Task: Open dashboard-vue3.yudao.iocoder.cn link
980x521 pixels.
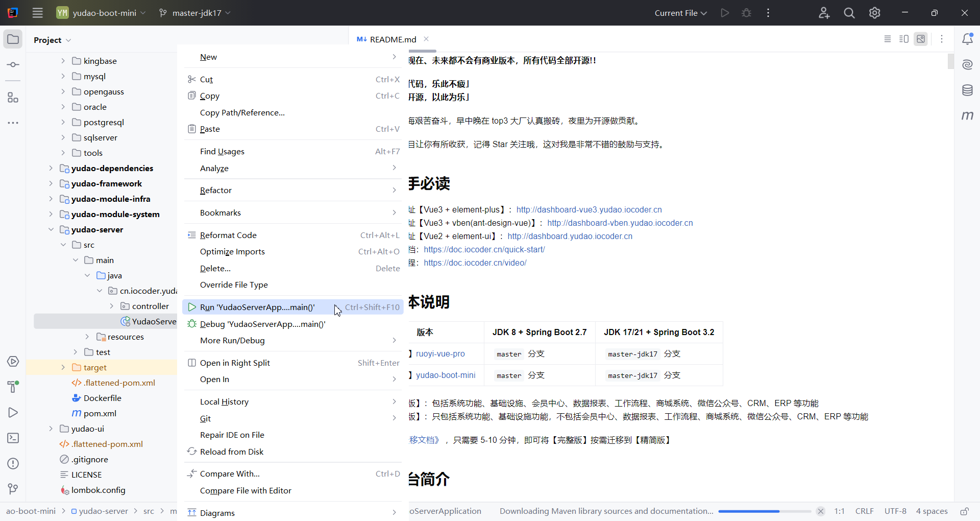Action: [589, 209]
